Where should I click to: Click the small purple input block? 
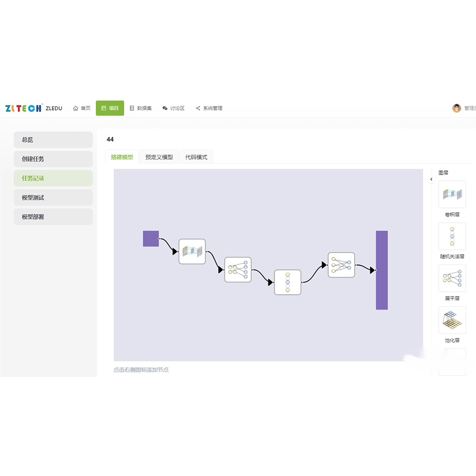(x=151, y=238)
